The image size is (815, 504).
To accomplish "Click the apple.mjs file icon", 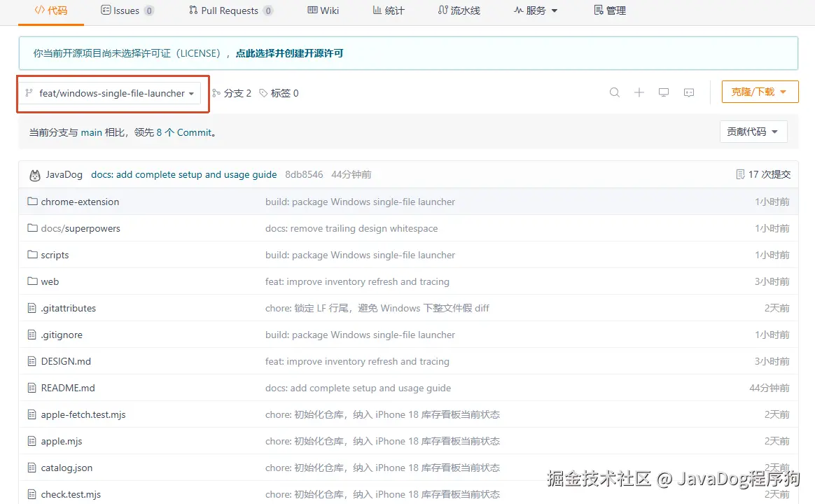I will tap(32, 441).
